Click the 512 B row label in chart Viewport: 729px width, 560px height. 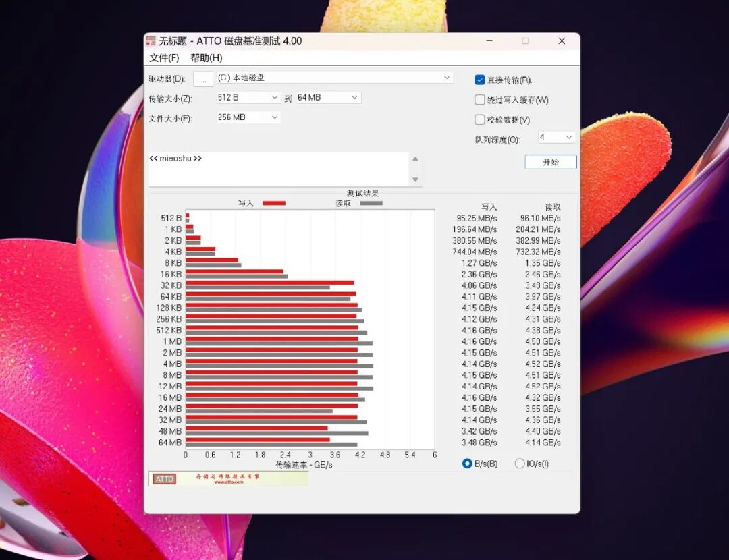coord(171,219)
